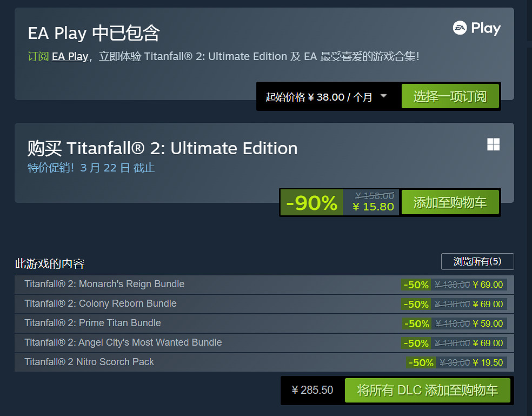Click the EA Play logo icon
Image resolution: width=532 pixels, height=416 pixels.
[x=476, y=28]
